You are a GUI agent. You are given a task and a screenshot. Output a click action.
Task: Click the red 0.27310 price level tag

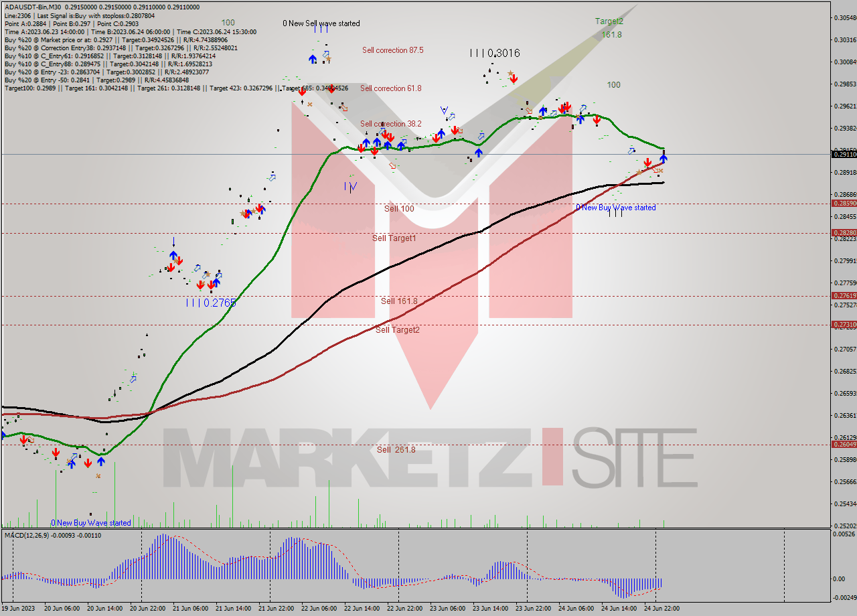pos(844,325)
